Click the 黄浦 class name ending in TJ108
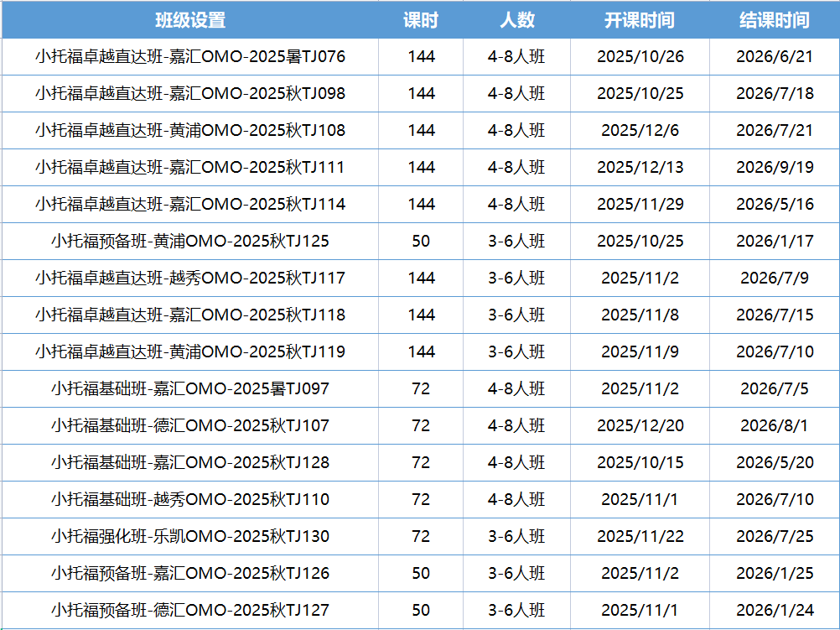The image size is (840, 630). tap(190, 131)
